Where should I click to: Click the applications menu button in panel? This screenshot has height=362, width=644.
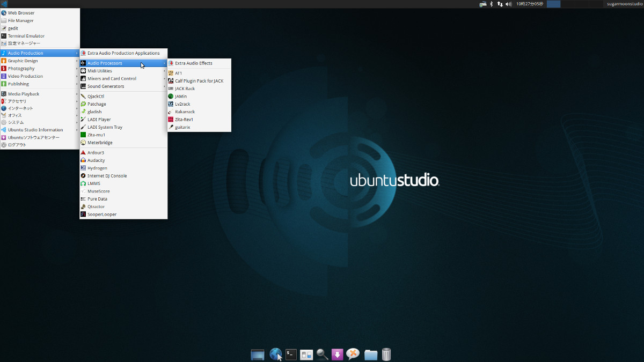pyautogui.click(x=4, y=4)
